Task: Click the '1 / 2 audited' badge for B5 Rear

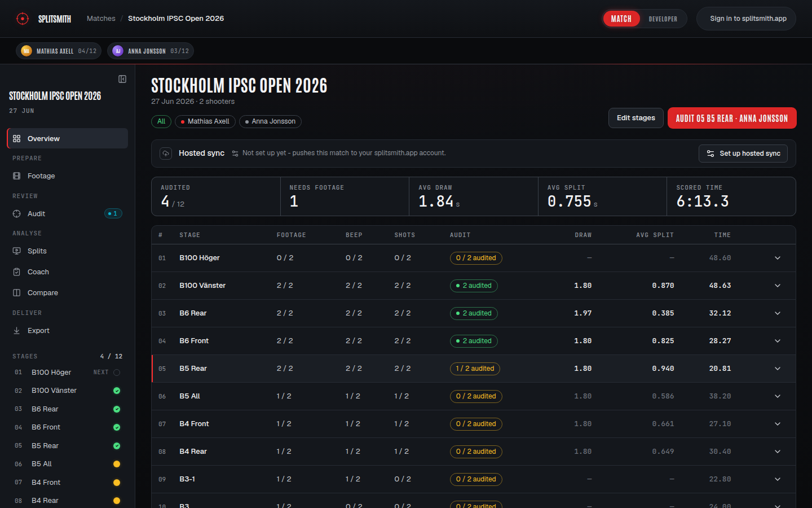Action: tap(475, 369)
